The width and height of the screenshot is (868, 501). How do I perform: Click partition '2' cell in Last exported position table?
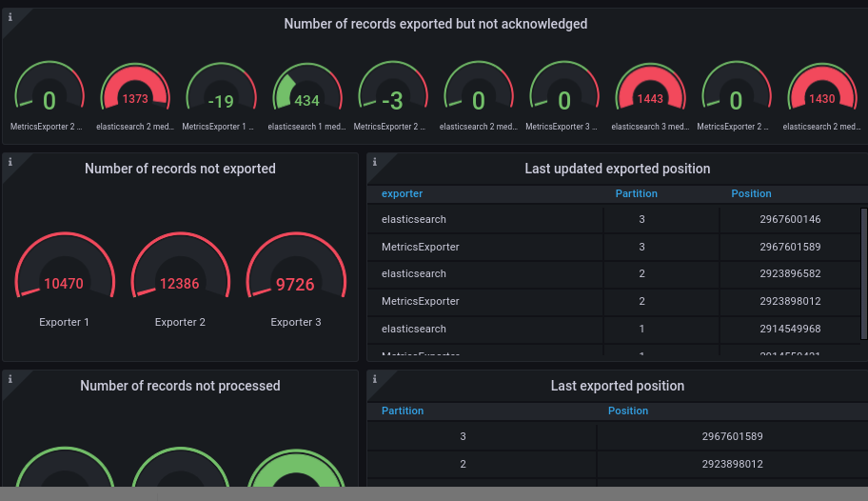(482, 465)
